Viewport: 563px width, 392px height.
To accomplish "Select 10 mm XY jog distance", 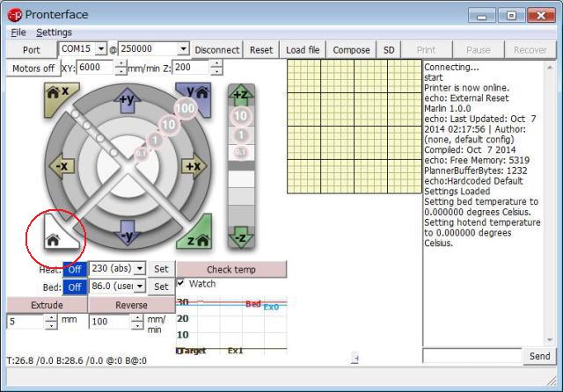I will pyautogui.click(x=168, y=125).
